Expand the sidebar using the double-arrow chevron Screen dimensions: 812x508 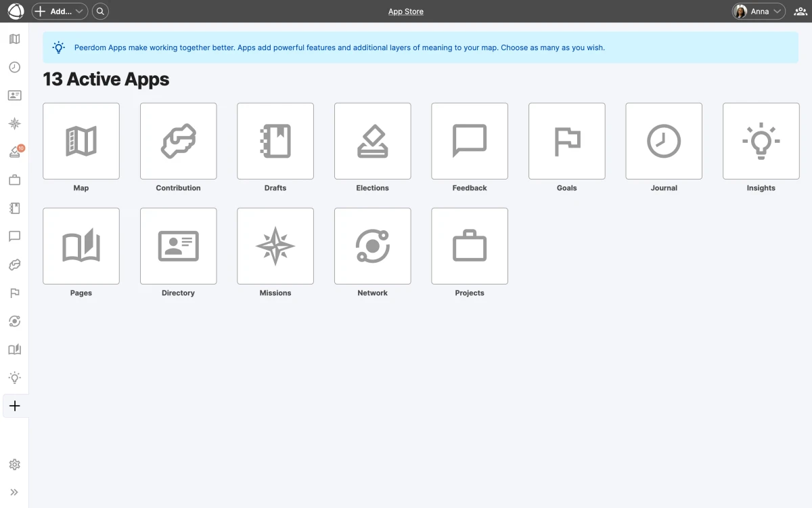pos(14,492)
